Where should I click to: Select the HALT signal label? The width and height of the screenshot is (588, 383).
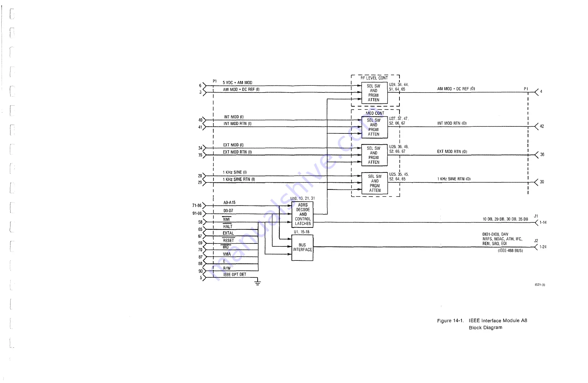click(x=228, y=227)
